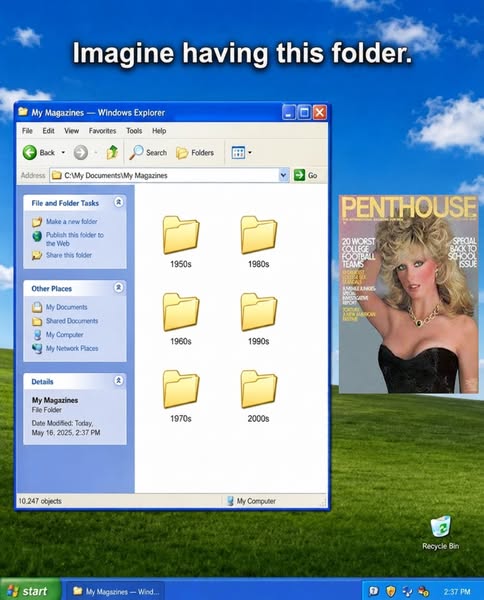Click the security shield tray icon
The image size is (484, 600).
pos(390,591)
